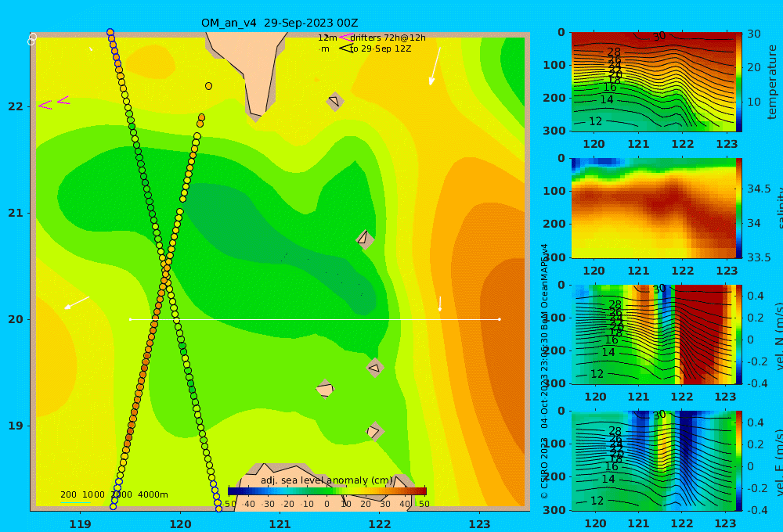Click the vel. N colorbar
The height and width of the screenshot is (532, 783).
pyautogui.click(x=738, y=334)
